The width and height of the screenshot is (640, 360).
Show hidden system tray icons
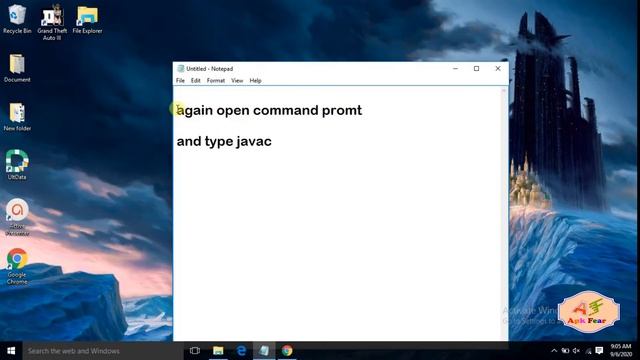pyautogui.click(x=554, y=351)
